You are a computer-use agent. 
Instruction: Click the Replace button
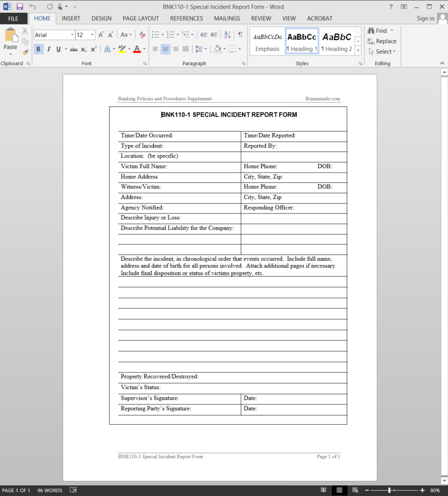pos(382,41)
